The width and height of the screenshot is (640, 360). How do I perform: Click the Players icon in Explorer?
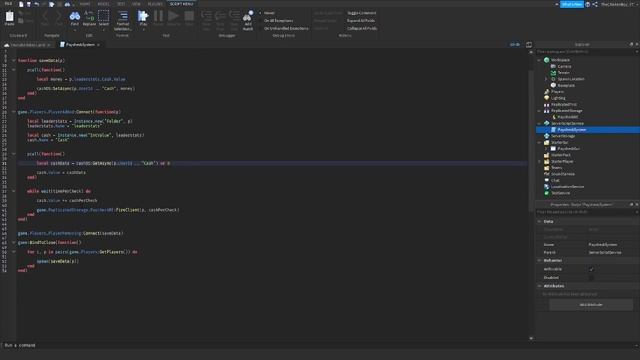coord(547,92)
